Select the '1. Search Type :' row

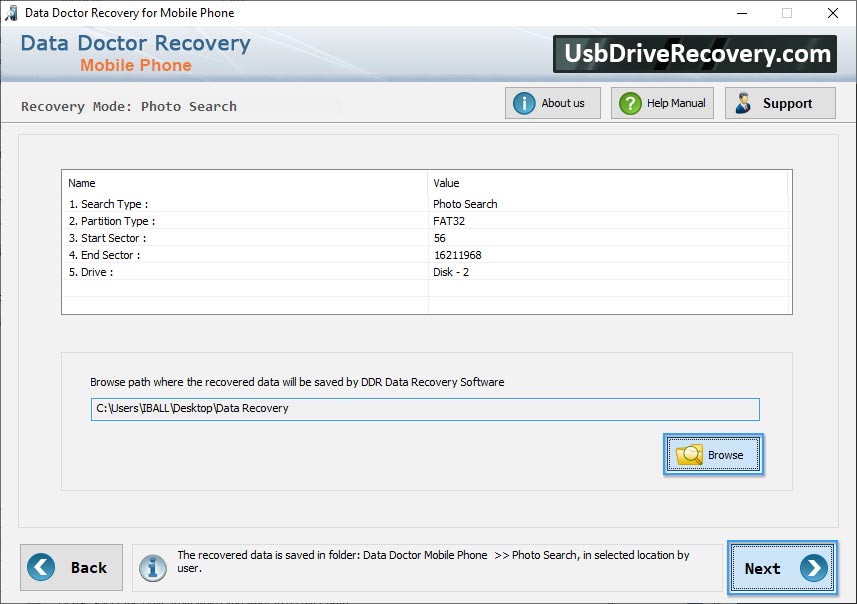[426, 204]
